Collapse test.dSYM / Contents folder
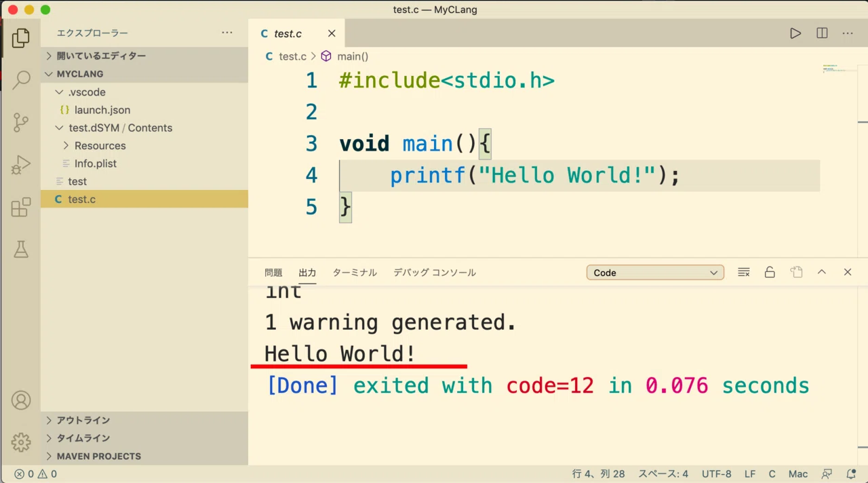 point(144,128)
